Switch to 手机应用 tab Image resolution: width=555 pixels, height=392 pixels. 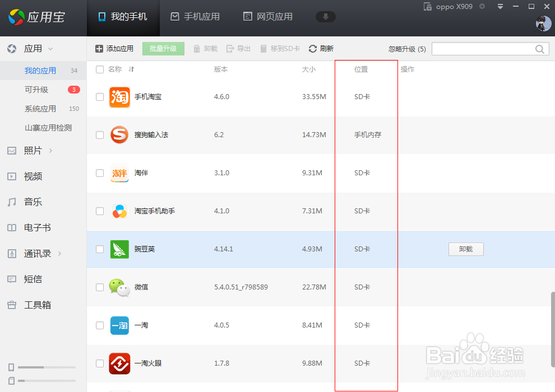click(x=195, y=17)
